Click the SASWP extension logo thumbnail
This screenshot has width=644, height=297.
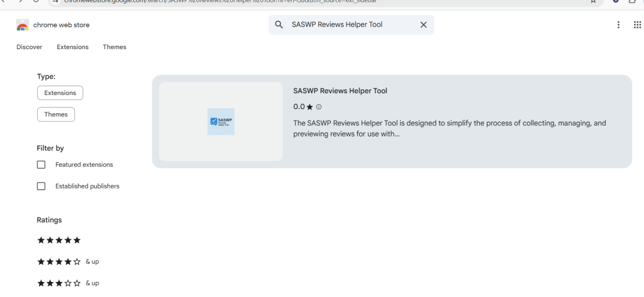(221, 121)
